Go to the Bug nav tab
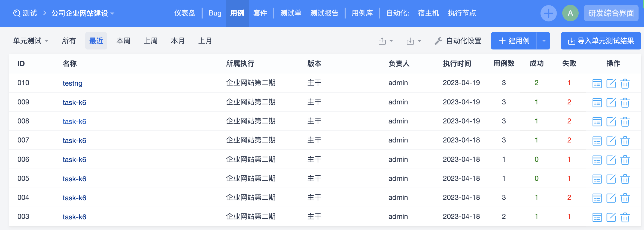 pyautogui.click(x=215, y=13)
